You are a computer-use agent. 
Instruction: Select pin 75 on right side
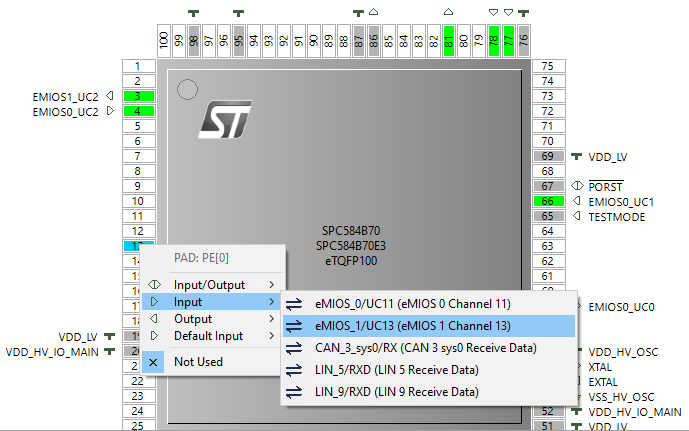pos(548,66)
